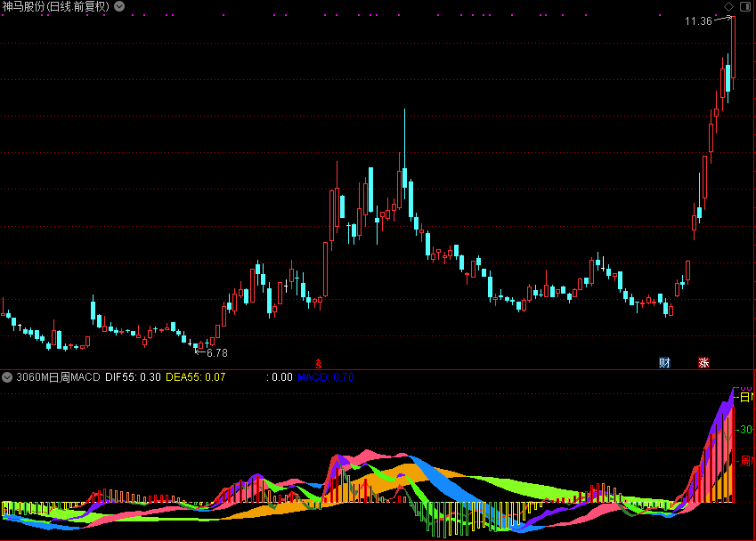Screen dimensions: 756x541
Task: Click the 3060M日周MACD indicator name
Action: pyautogui.click(x=59, y=377)
